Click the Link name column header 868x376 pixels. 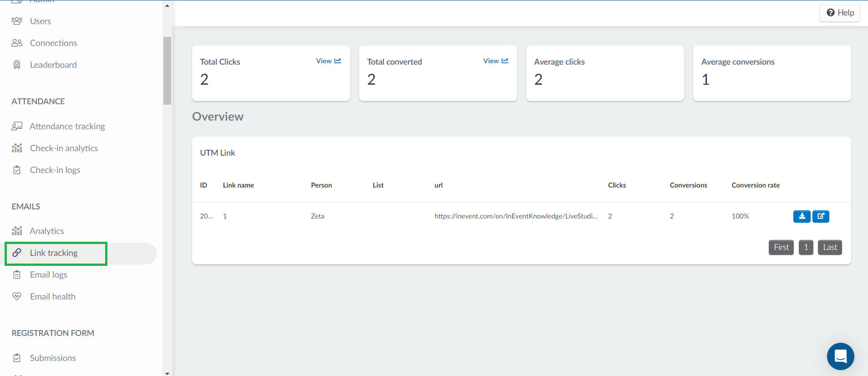coord(239,185)
